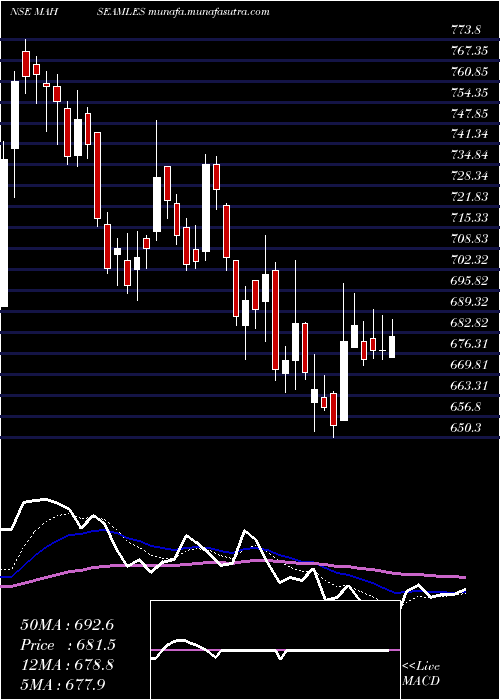
Task: Select the 760.85 price axis label
Action: point(469,72)
